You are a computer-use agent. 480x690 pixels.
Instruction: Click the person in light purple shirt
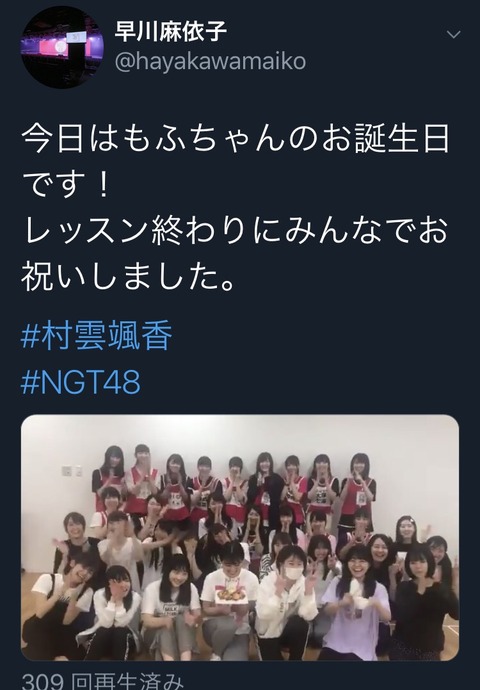point(357,607)
